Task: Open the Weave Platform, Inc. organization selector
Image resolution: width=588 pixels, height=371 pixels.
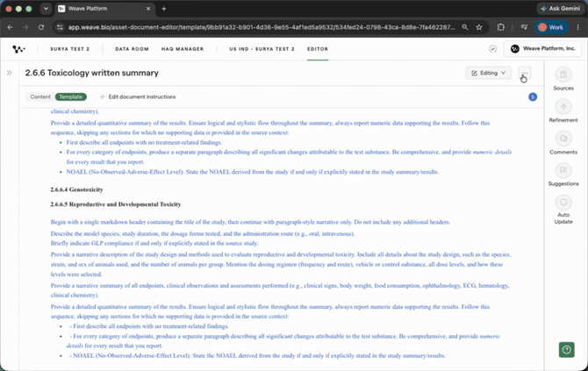Action: click(x=542, y=49)
